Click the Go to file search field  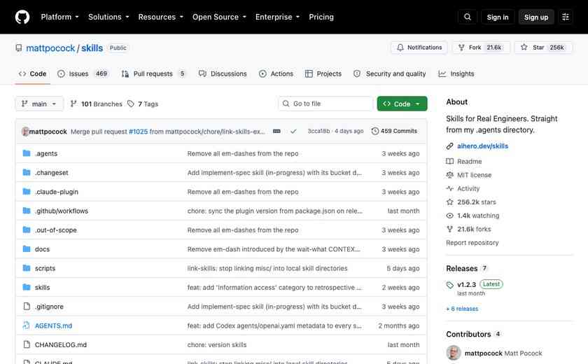pyautogui.click(x=325, y=104)
